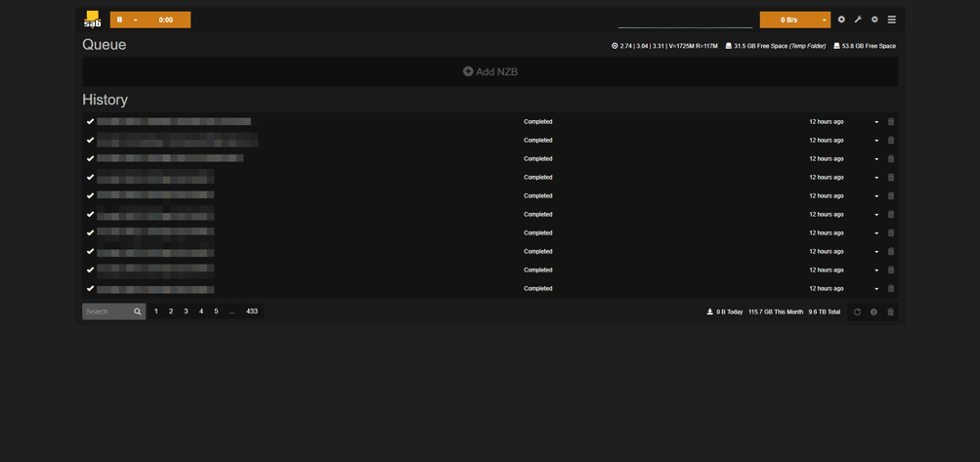Viewport: 980px width, 462px height.
Task: Click the Add NZB drop area
Action: pyautogui.click(x=490, y=71)
